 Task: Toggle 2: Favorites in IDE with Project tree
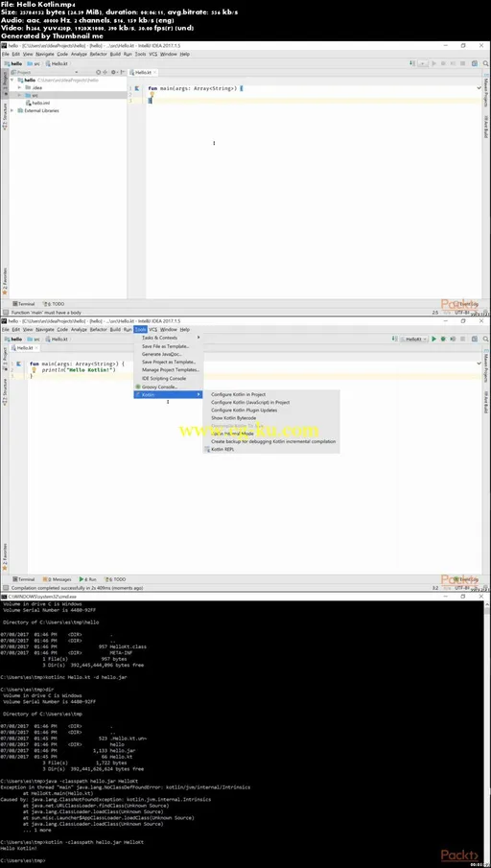(5, 281)
